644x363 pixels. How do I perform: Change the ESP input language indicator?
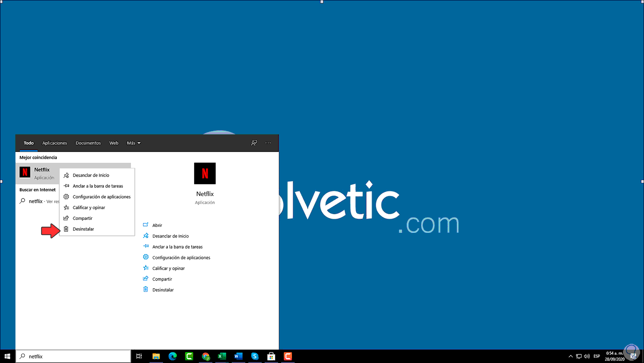597,356
